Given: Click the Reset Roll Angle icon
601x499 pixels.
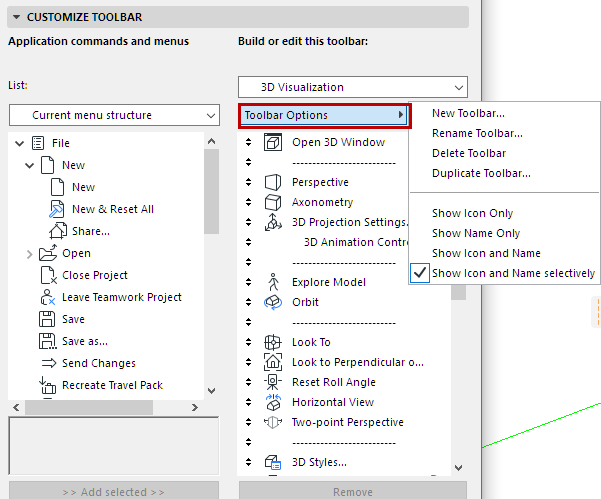Looking at the screenshot, I should coord(273,382).
